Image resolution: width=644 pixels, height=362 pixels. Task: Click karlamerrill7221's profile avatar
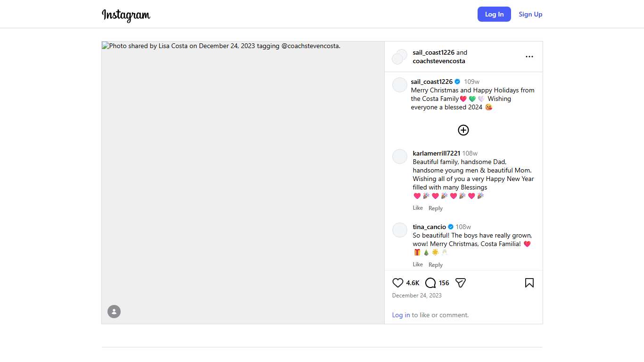[400, 156]
